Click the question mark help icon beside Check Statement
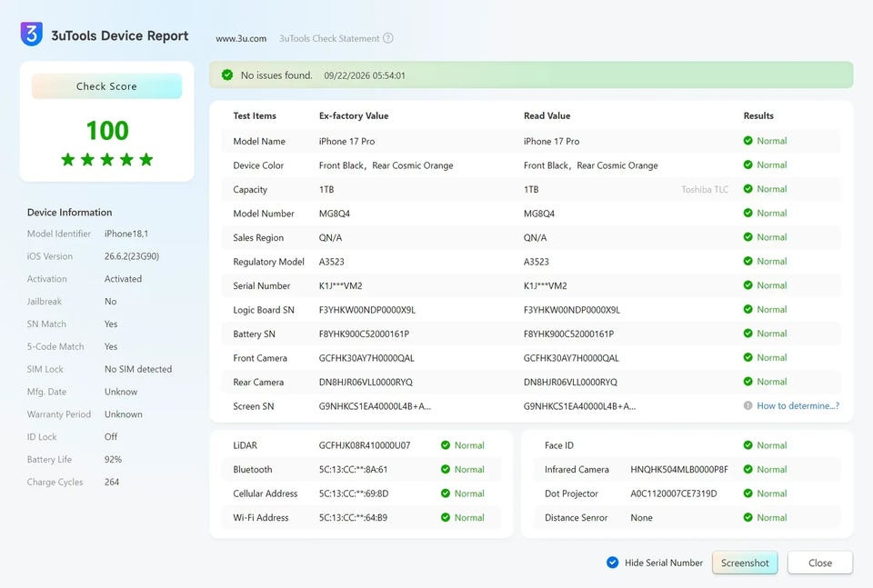This screenshot has height=588, width=873. (x=388, y=38)
